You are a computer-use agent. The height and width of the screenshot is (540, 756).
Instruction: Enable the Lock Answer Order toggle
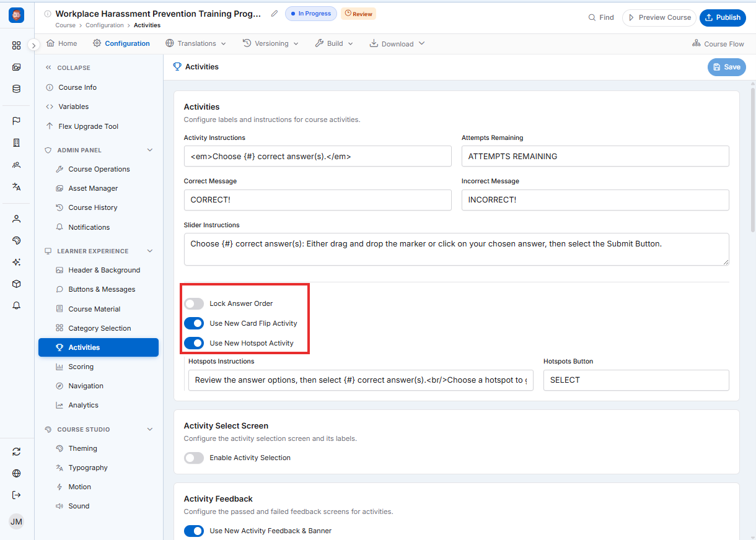coord(194,303)
